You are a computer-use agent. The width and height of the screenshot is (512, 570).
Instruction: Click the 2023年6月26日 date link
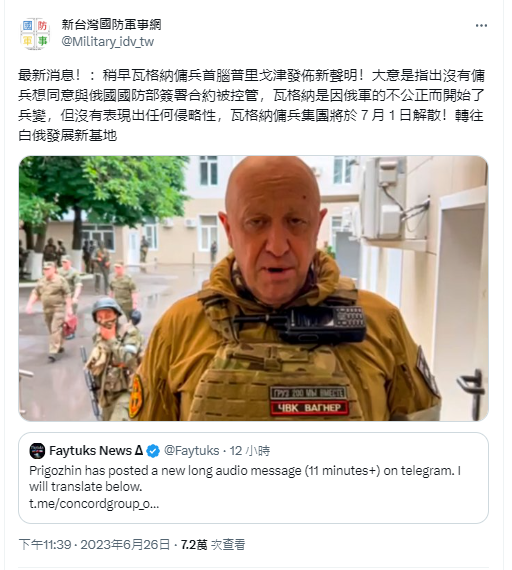tap(125, 545)
